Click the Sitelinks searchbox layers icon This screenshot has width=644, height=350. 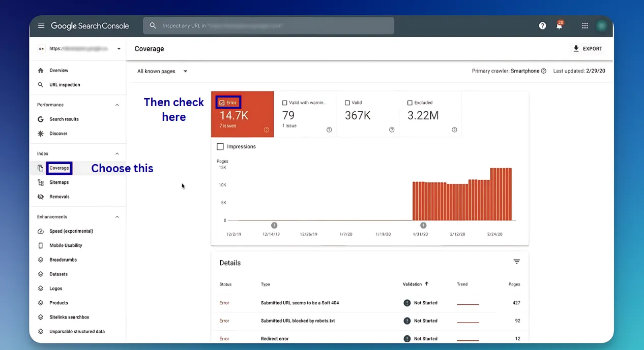click(41, 317)
